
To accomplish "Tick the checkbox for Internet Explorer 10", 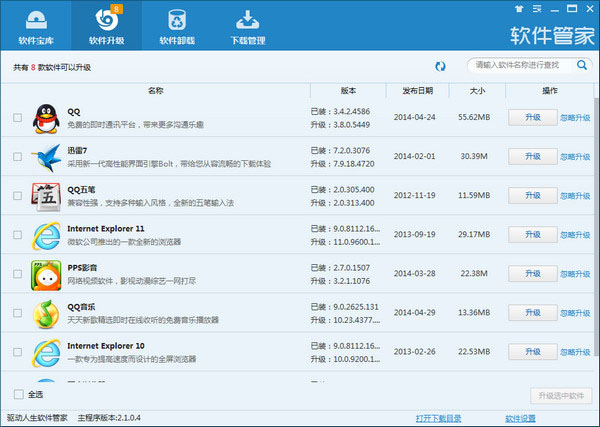I will pyautogui.click(x=17, y=352).
